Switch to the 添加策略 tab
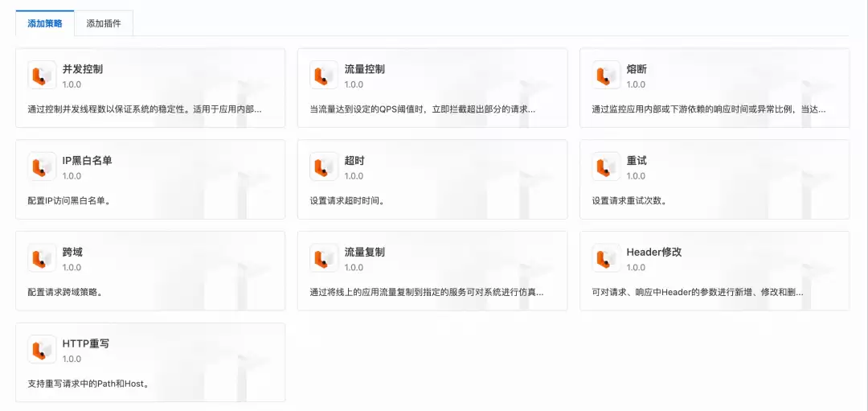 point(45,24)
